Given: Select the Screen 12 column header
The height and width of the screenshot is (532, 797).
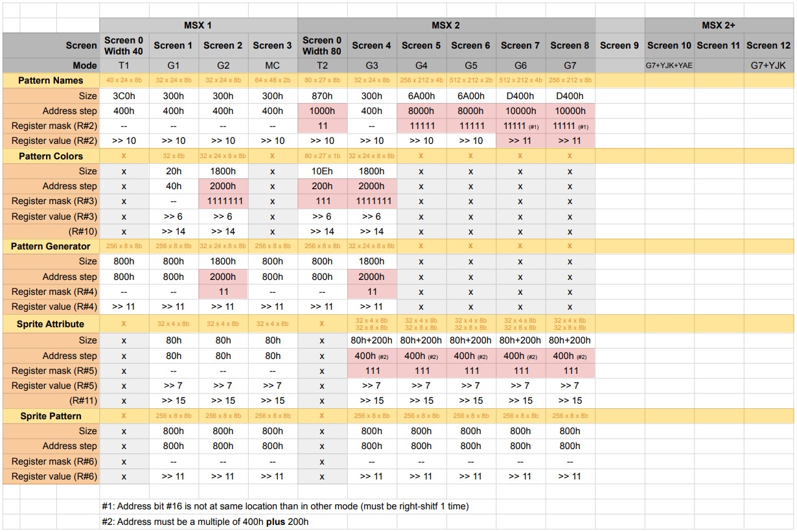Looking at the screenshot, I should 768,45.
